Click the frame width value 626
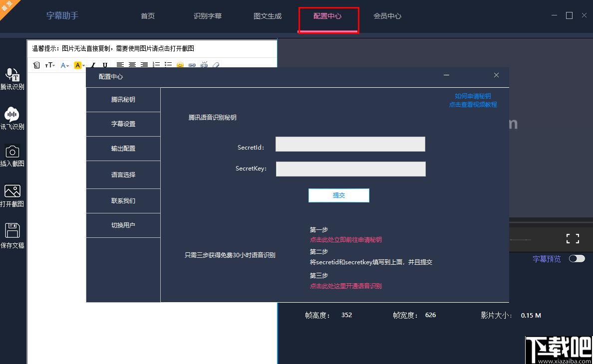Screen dimensions: 593x364 click(430, 315)
